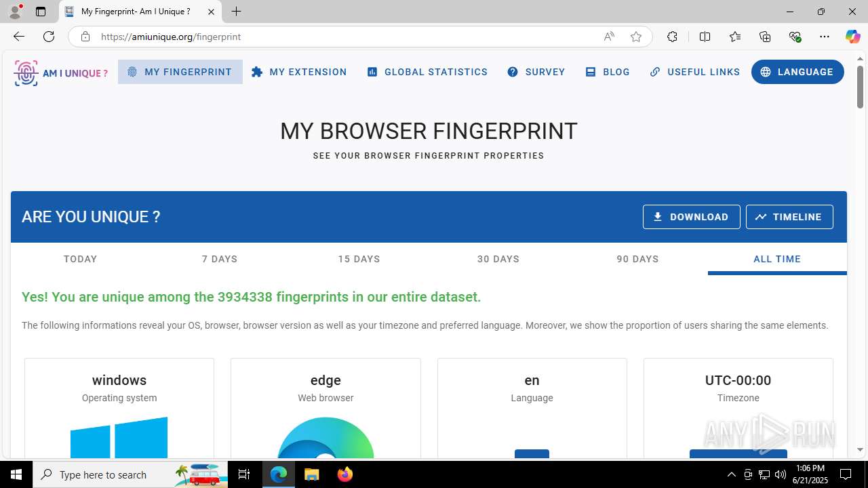Click the Am I Unique logo
The width and height of the screenshot is (868, 488).
point(60,73)
